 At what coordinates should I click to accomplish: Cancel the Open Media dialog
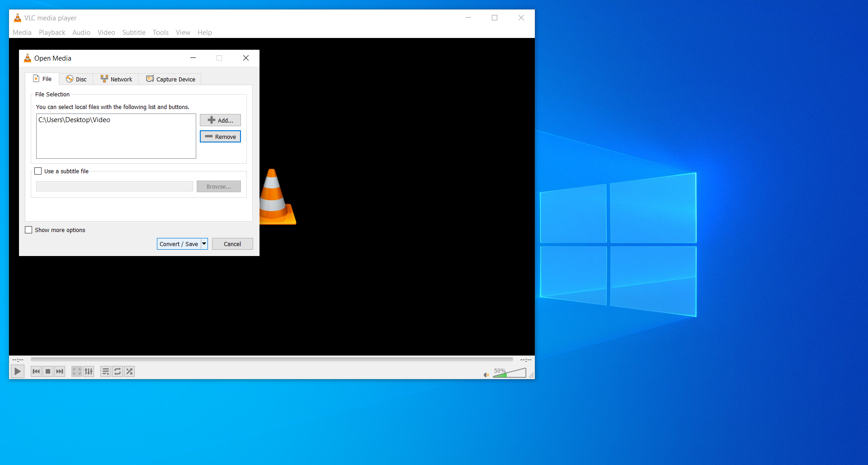pyautogui.click(x=232, y=244)
